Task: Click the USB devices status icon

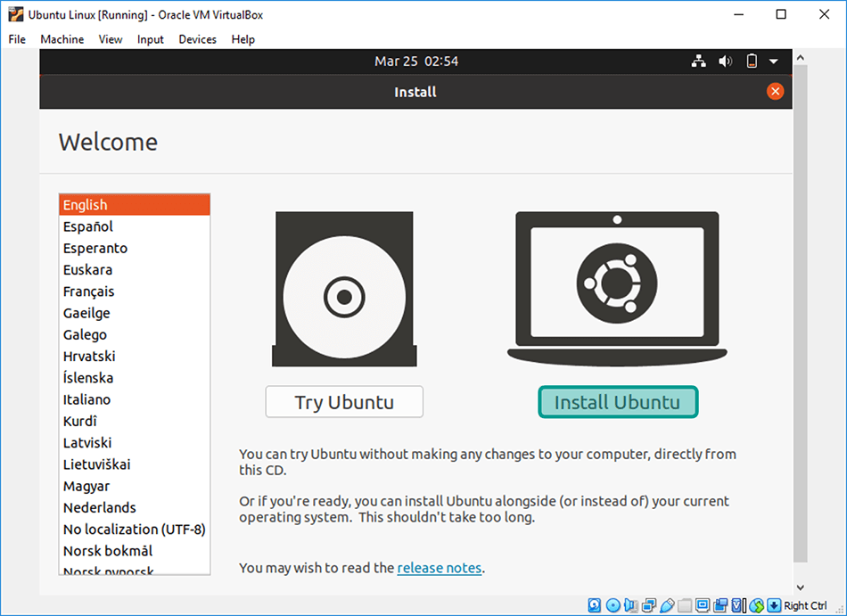Action: (668, 605)
